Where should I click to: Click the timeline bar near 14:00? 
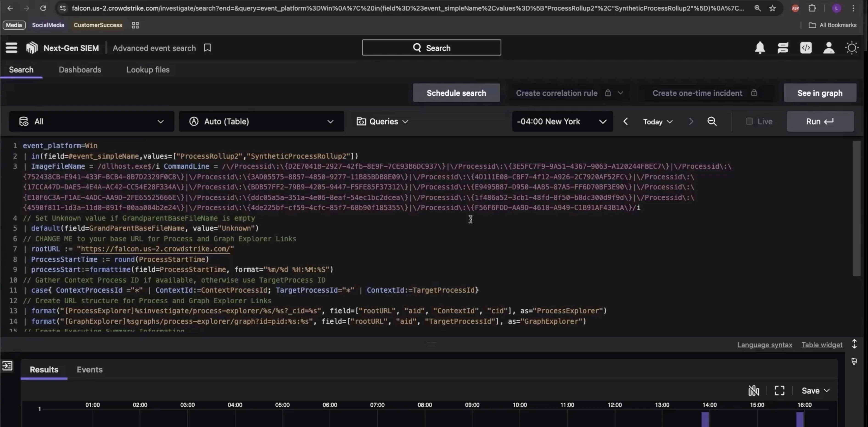(705, 419)
